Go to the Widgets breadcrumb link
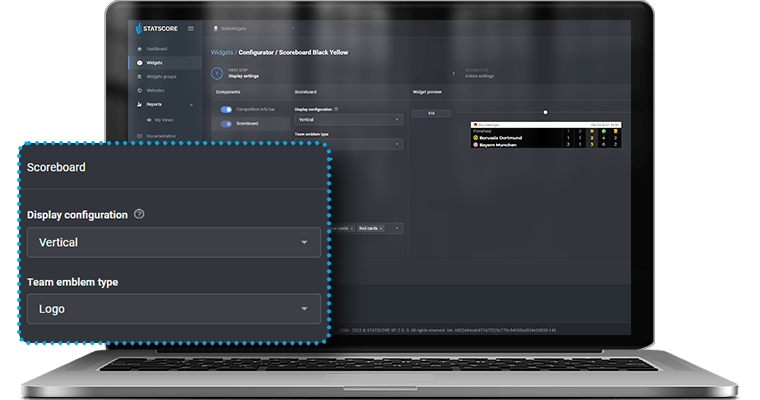 [x=222, y=52]
